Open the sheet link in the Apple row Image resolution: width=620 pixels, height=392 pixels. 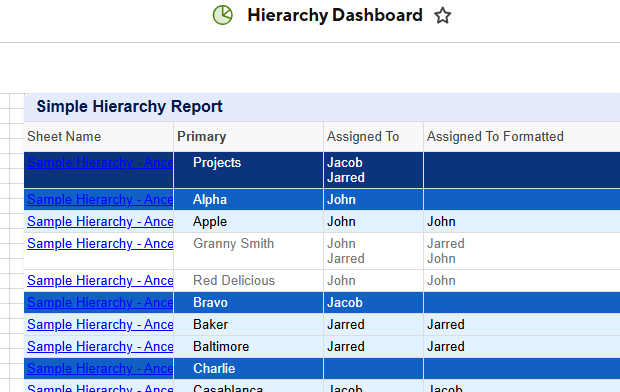100,222
